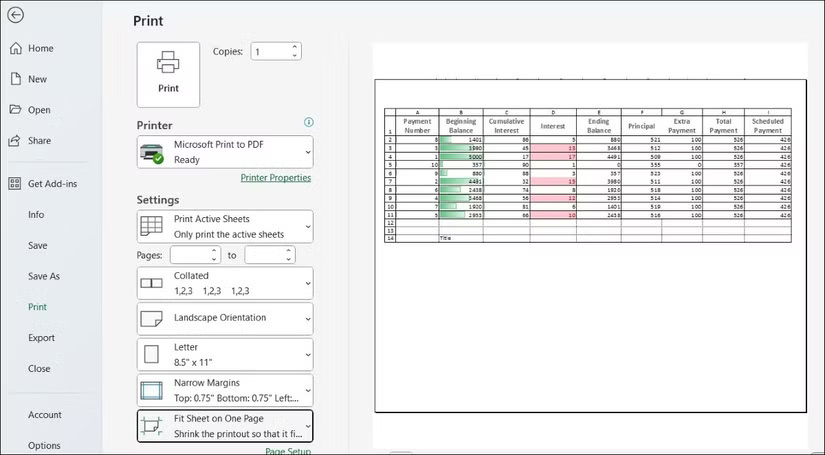
Task: Select Open in the sidebar
Action: (x=39, y=110)
